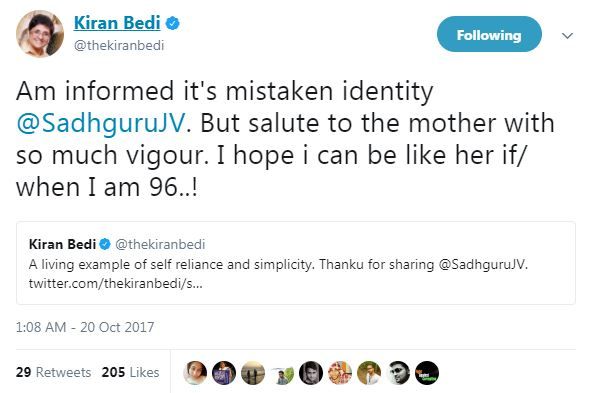The width and height of the screenshot is (596, 393).
Task: Open the last liker's black logo avatar
Action: point(427,373)
